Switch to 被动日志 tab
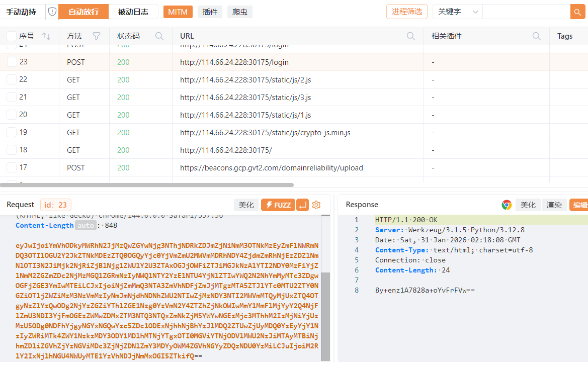The height and width of the screenshot is (369, 588). pos(133,12)
